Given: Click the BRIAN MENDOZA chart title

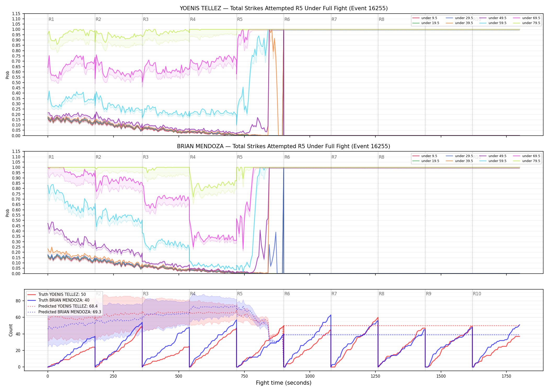Looking at the screenshot, I should point(284,146).
